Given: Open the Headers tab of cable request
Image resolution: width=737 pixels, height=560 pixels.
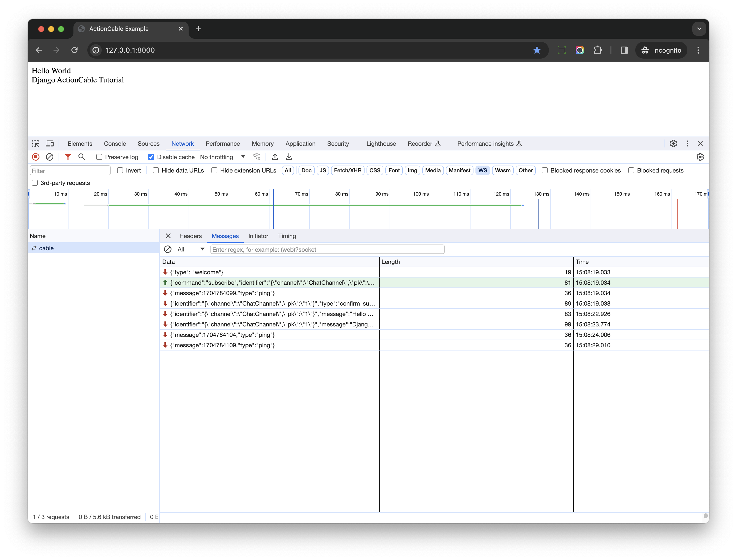Looking at the screenshot, I should pyautogui.click(x=190, y=236).
